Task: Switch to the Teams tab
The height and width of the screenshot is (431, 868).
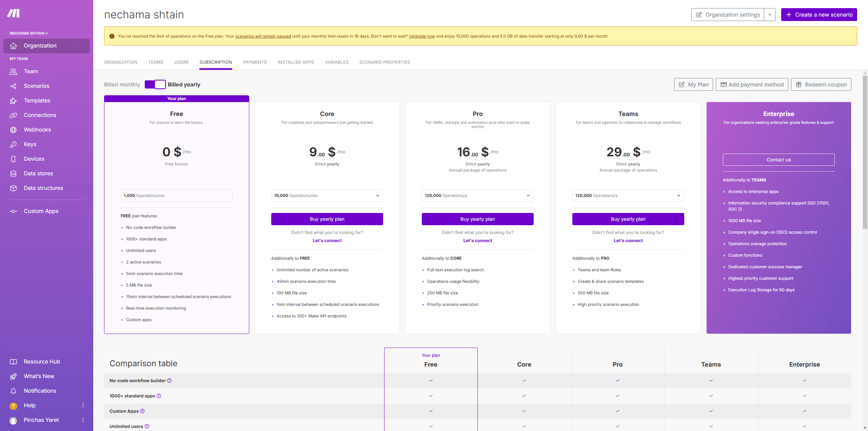Action: pyautogui.click(x=156, y=62)
